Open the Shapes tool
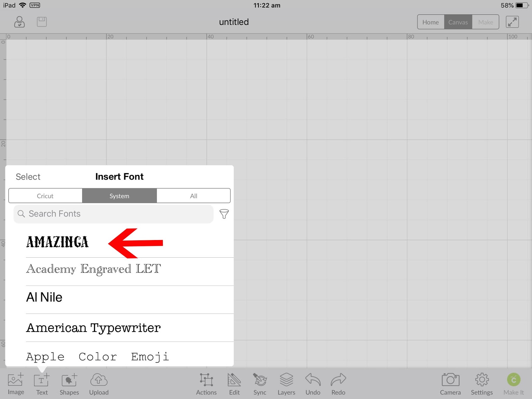The width and height of the screenshot is (532, 399). point(69,384)
